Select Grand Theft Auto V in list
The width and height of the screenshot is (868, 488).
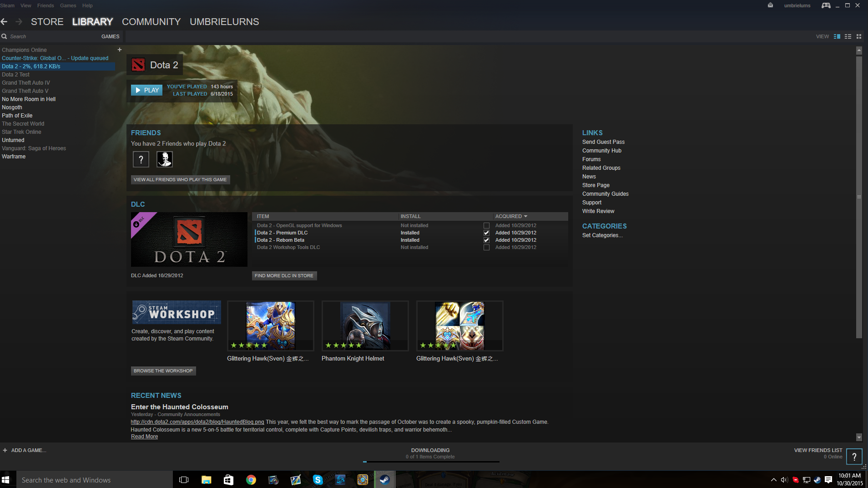[25, 91]
